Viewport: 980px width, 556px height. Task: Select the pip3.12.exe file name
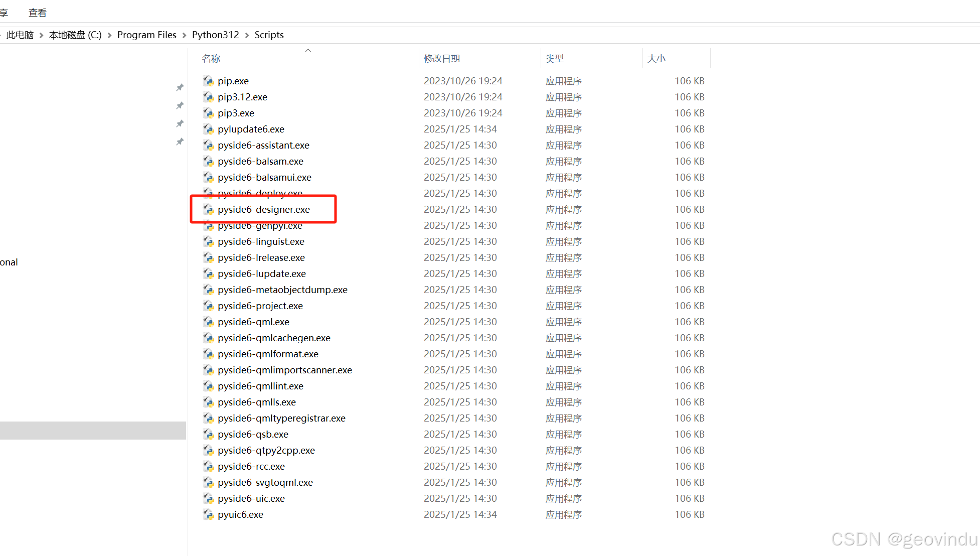click(243, 97)
